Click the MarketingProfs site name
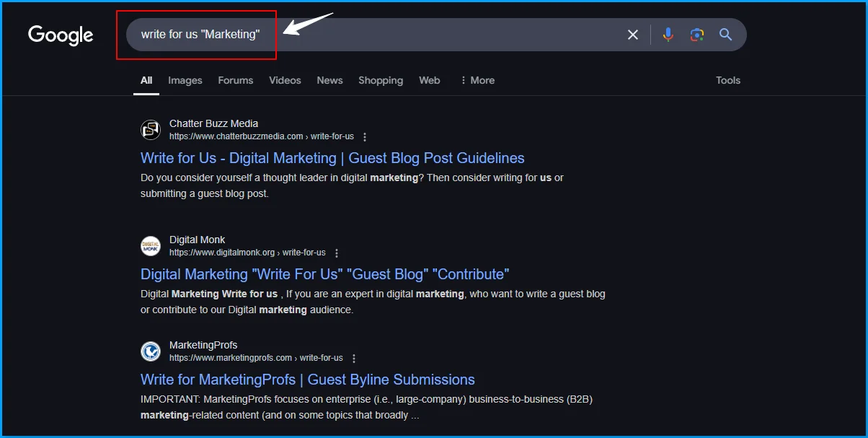 203,345
